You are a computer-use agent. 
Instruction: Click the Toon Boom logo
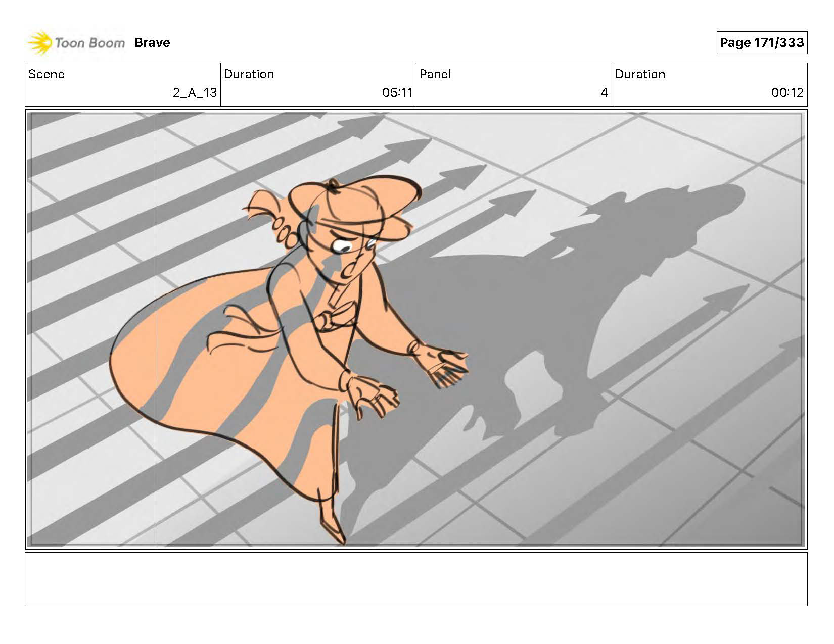76,43
